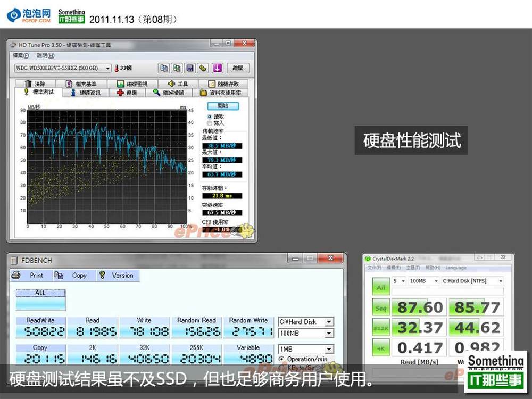Click the 21.8 ms access time value

(x=222, y=196)
